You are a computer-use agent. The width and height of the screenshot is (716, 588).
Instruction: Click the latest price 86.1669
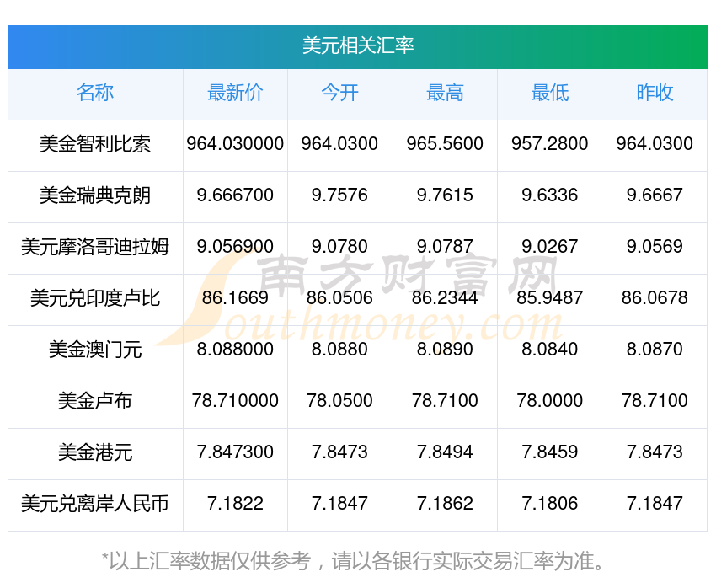point(235,298)
